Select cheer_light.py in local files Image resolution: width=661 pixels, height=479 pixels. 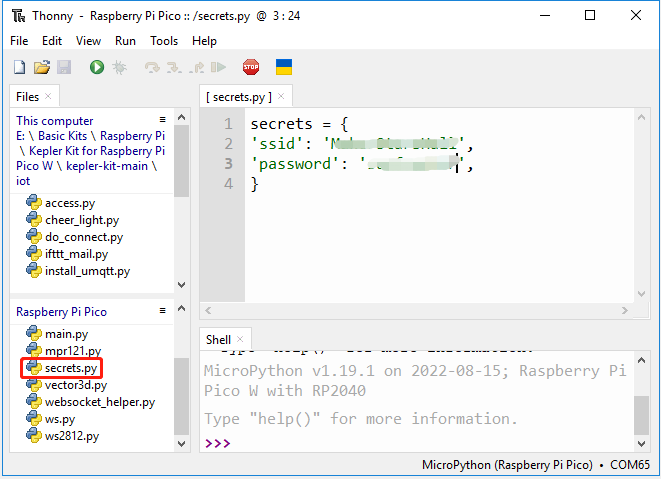coord(73,220)
